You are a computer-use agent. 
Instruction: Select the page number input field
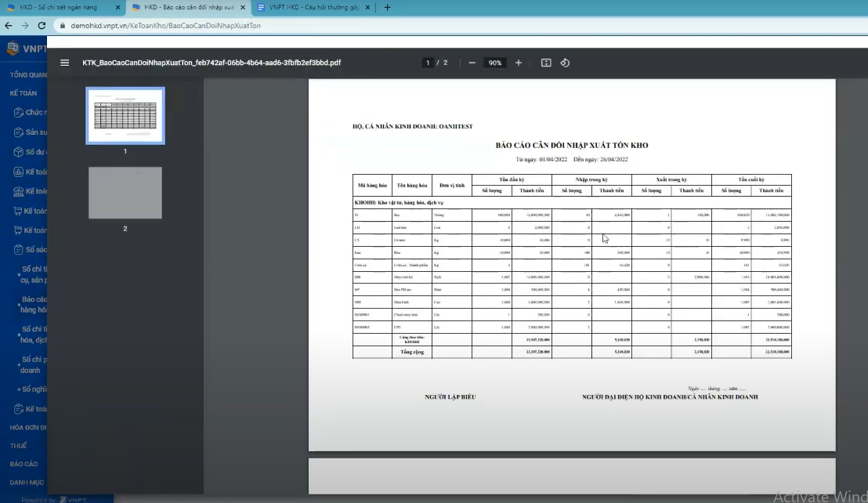point(429,63)
